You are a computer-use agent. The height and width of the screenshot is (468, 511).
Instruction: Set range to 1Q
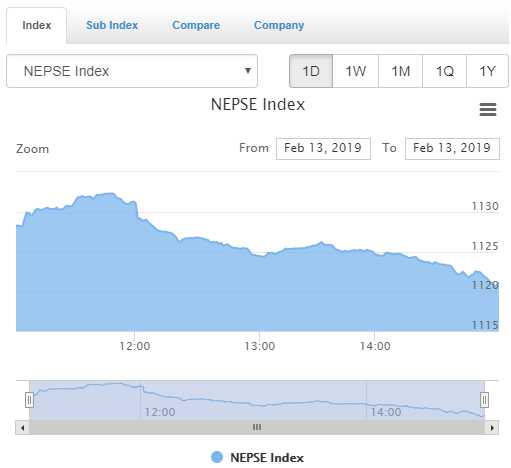click(x=444, y=71)
